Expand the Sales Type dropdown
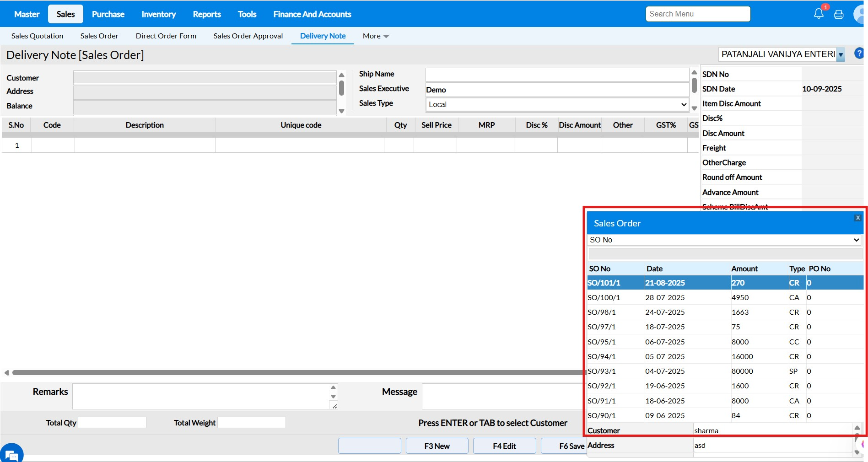 coord(557,104)
